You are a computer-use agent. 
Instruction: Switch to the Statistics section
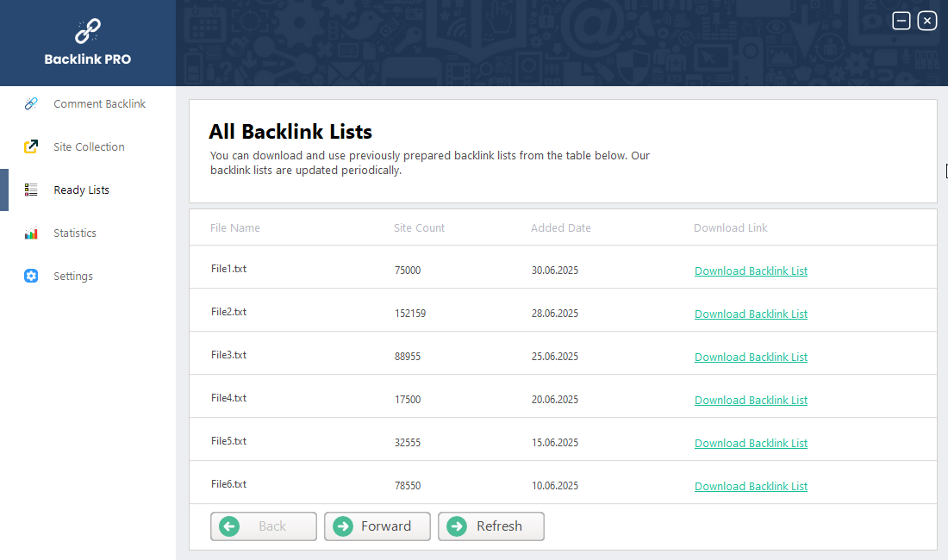(75, 233)
